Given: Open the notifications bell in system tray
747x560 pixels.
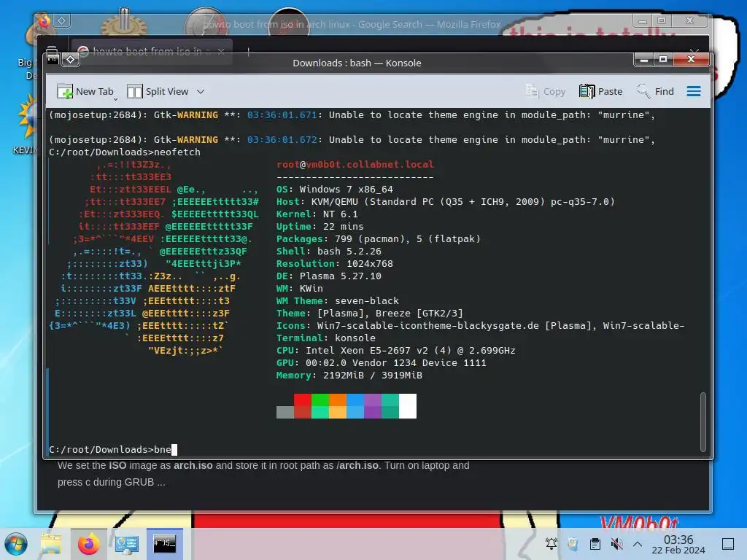Looking at the screenshot, I should pos(551,544).
